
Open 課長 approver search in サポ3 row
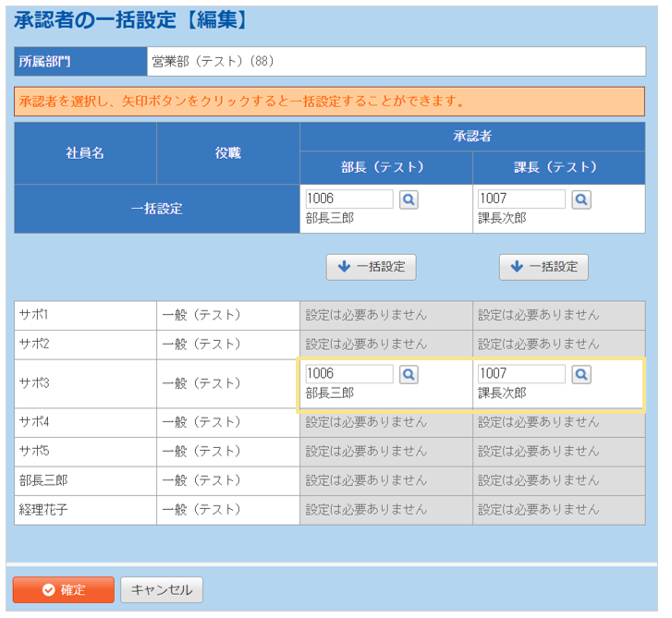[580, 374]
